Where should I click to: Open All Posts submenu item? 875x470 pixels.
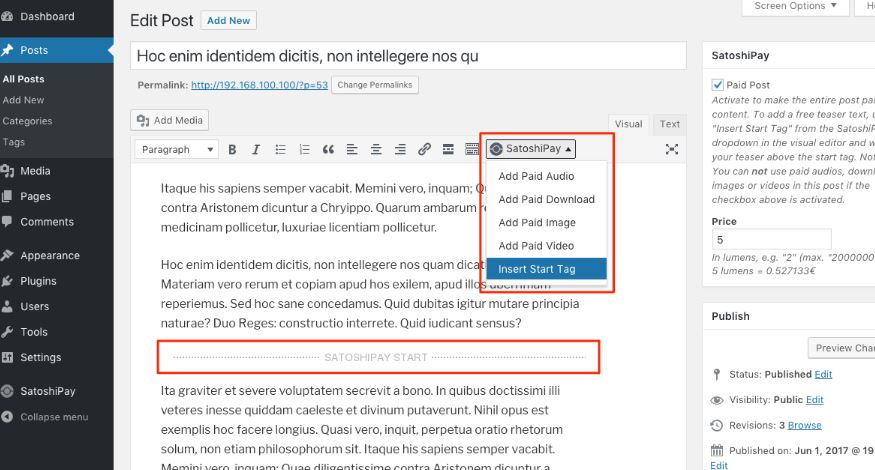(x=23, y=79)
